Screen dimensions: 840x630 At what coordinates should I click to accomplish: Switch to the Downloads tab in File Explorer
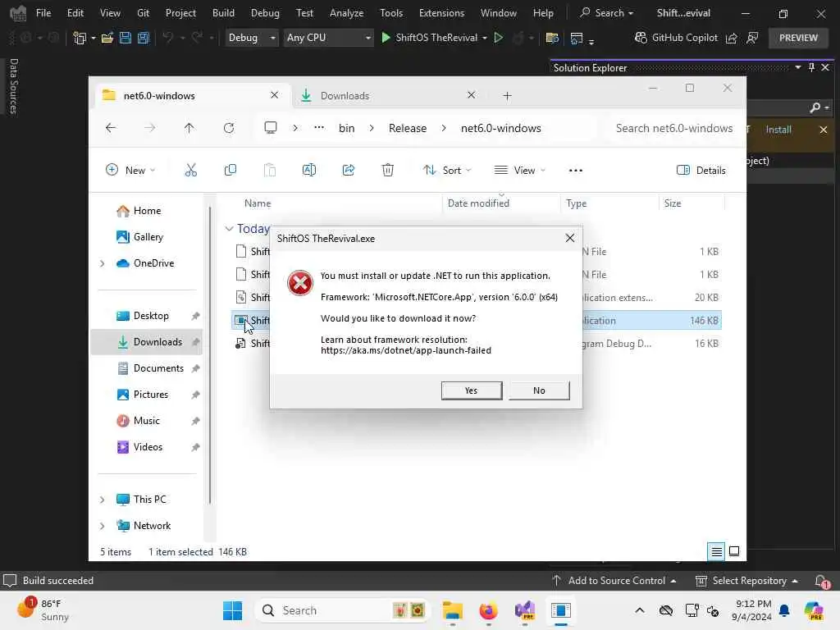(x=388, y=95)
